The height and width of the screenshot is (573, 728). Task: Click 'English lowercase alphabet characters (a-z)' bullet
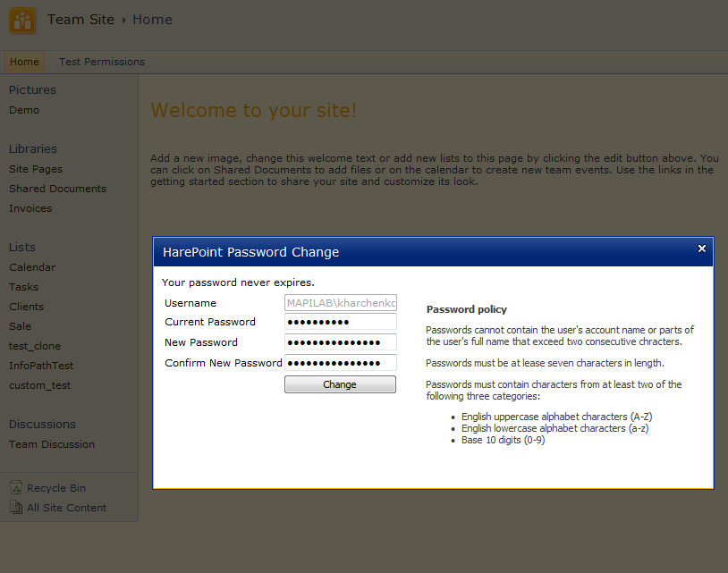(x=554, y=428)
